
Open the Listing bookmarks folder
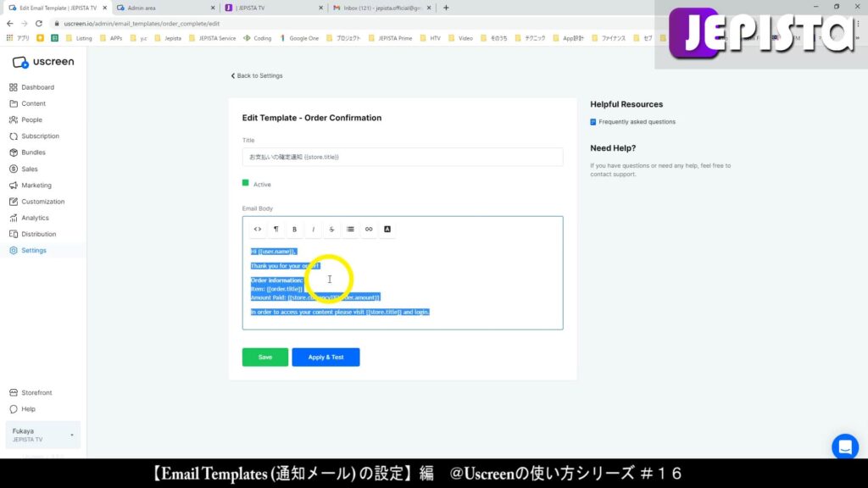point(79,38)
